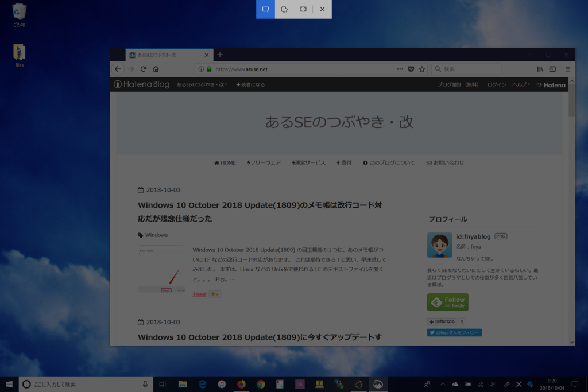The image size is (588, 392).
Task: Click the 読者になる button
Action: click(x=250, y=84)
